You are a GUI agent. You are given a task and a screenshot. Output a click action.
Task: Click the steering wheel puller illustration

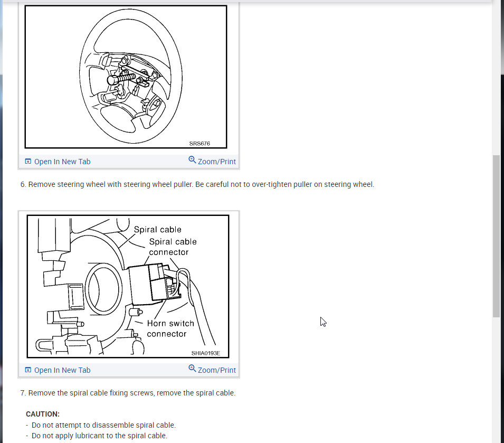coord(126,77)
